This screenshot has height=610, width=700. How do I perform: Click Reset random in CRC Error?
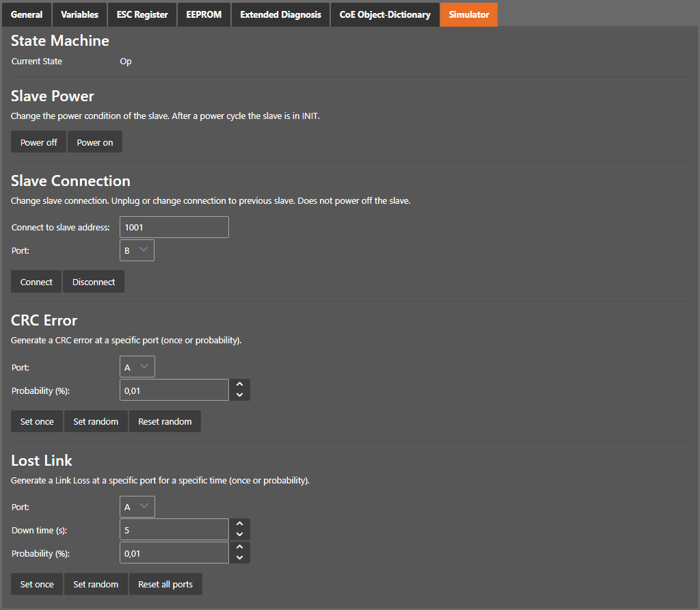tap(165, 421)
